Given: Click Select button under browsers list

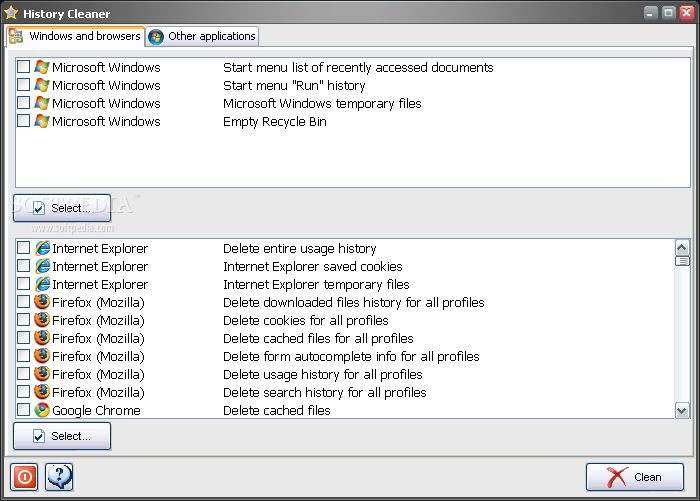Looking at the screenshot, I should click(x=62, y=436).
